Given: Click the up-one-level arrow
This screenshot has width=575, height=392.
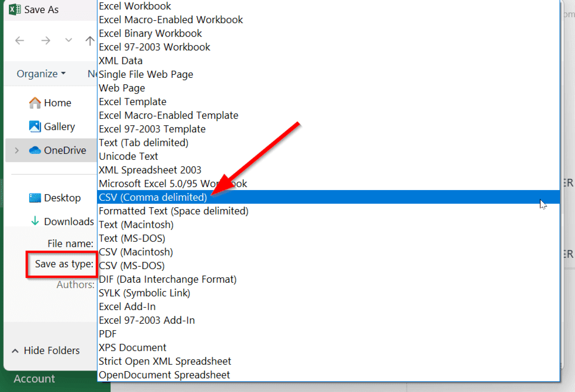Looking at the screenshot, I should (x=89, y=40).
